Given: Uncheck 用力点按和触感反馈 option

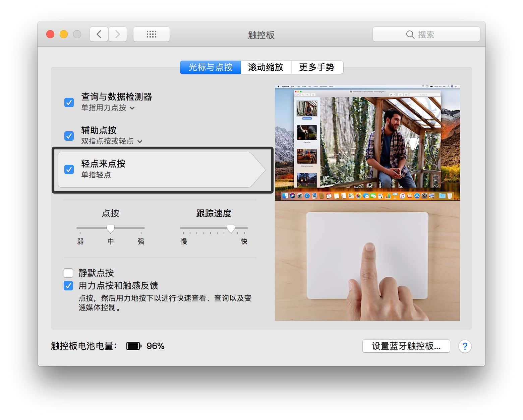Looking at the screenshot, I should tap(68, 286).
